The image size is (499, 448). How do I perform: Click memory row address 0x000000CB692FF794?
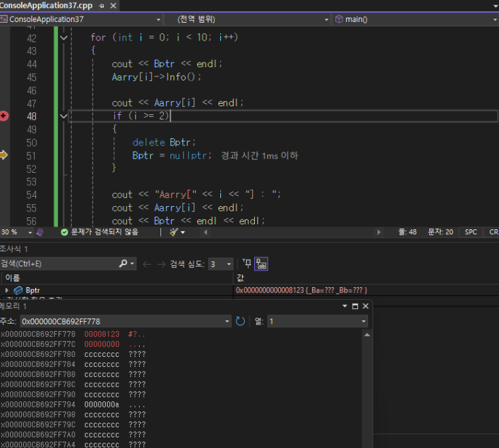pos(38,405)
